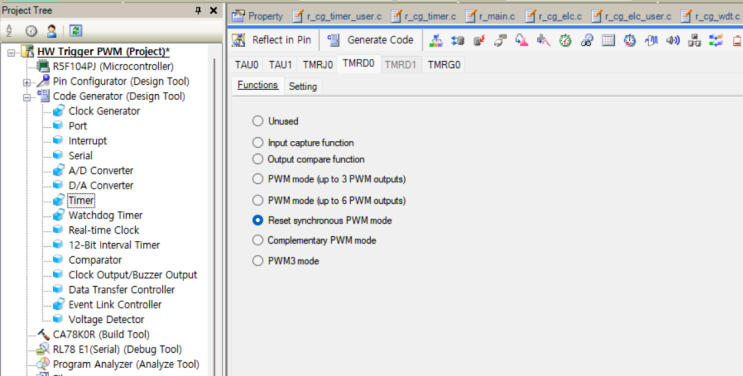Switch to the TMRD0 tab
The image size is (743, 376).
point(358,64)
